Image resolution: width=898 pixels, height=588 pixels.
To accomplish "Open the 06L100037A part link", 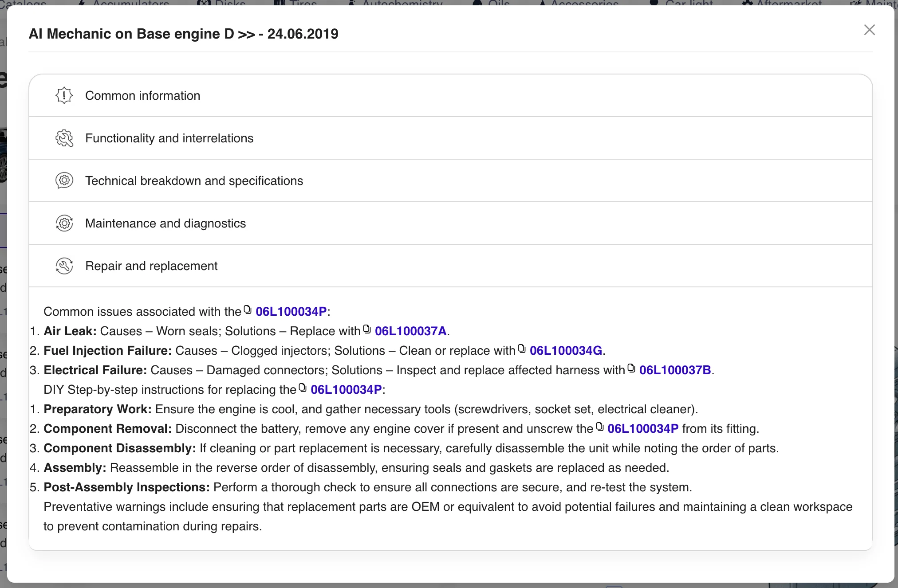I will 410,331.
